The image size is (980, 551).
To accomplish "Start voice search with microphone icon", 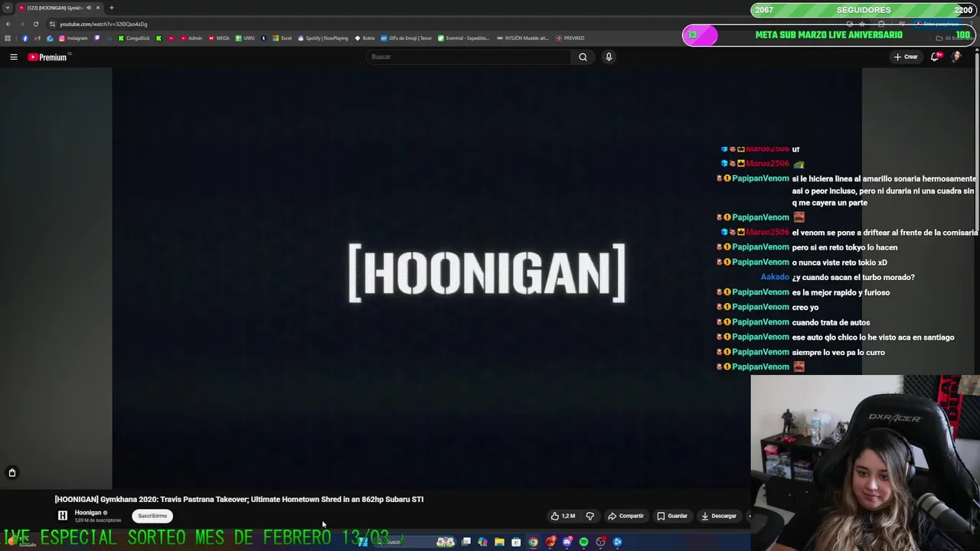I will [x=609, y=57].
